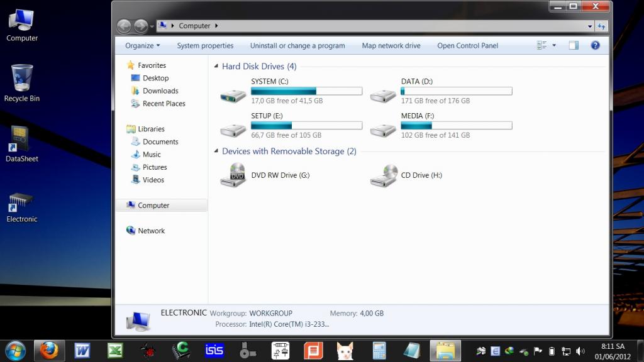The image size is (644, 362).
Task: Open the view options dropdown arrow
Action: 554,45
